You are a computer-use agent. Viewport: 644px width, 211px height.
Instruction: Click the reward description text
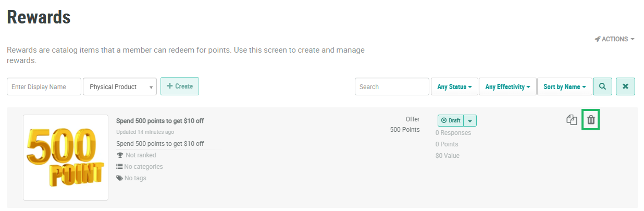pyautogui.click(x=160, y=144)
